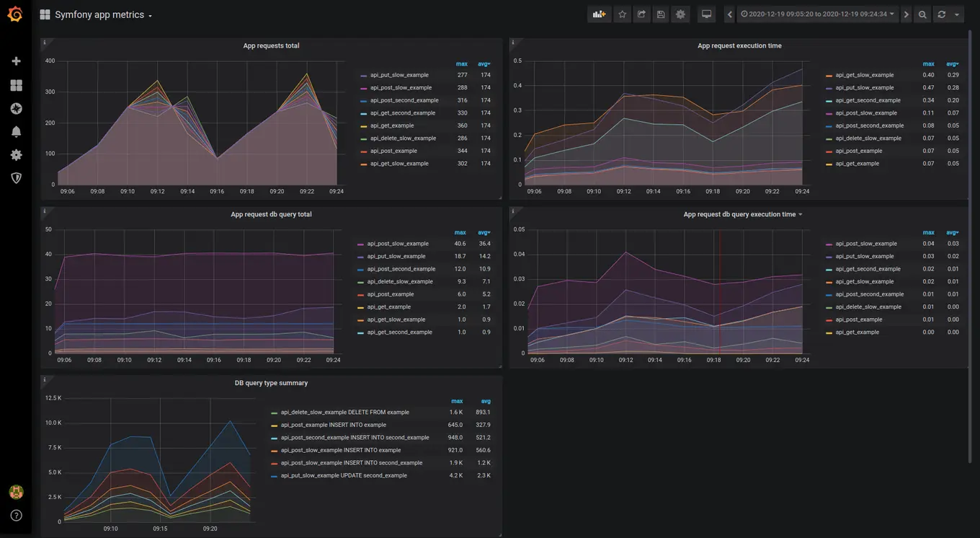The width and height of the screenshot is (980, 538).
Task: Sort App requests total legend by max
Action: pos(461,64)
